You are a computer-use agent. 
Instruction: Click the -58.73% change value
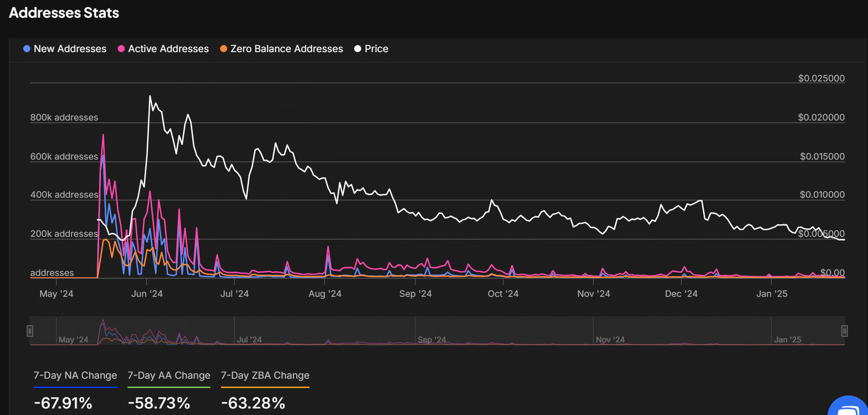click(x=159, y=403)
